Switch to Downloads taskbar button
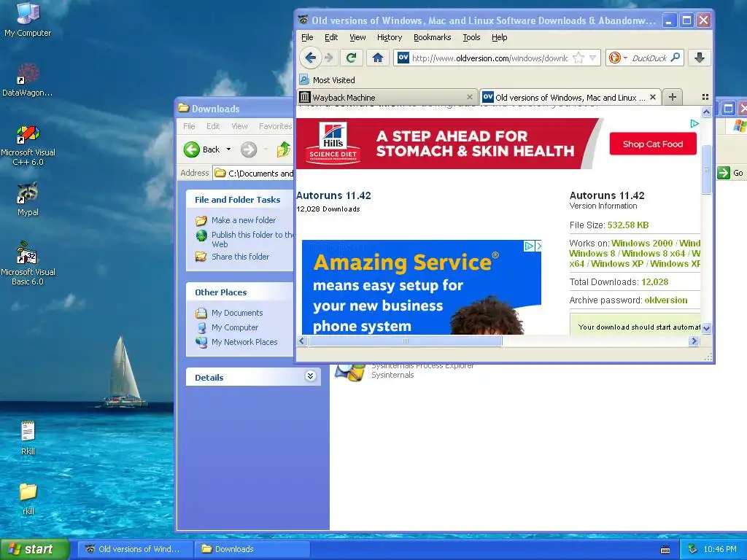This screenshot has height=560, width=747. pos(252,549)
